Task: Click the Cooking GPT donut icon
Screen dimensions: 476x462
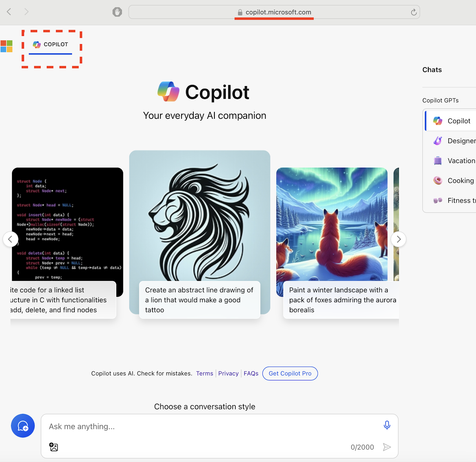Action: [438, 180]
